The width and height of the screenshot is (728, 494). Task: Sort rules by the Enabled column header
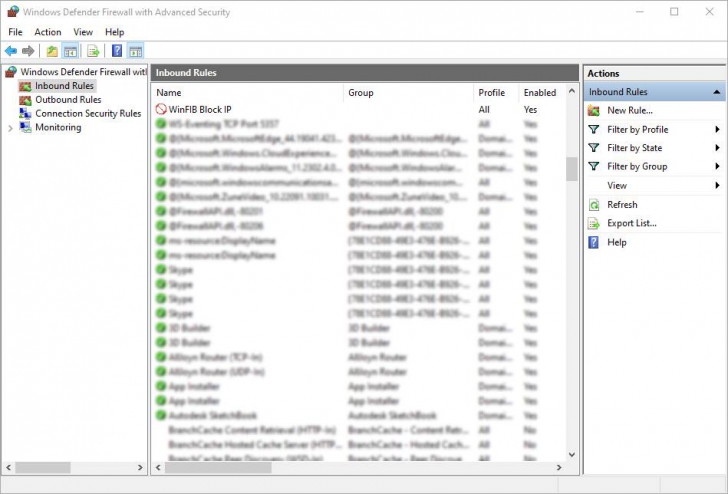point(541,92)
